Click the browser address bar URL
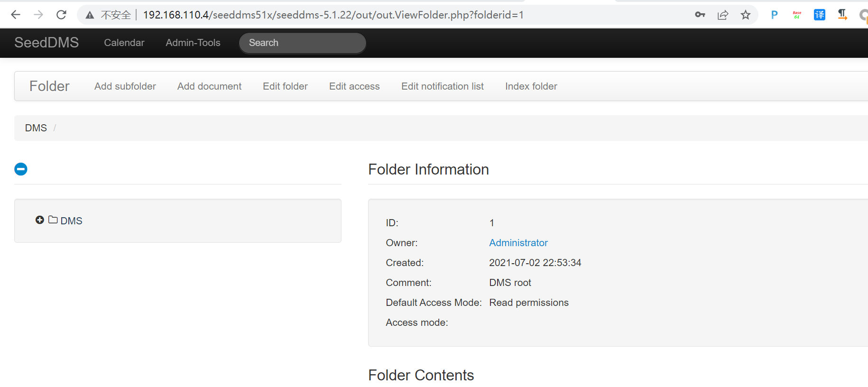The width and height of the screenshot is (868, 387). tap(333, 15)
